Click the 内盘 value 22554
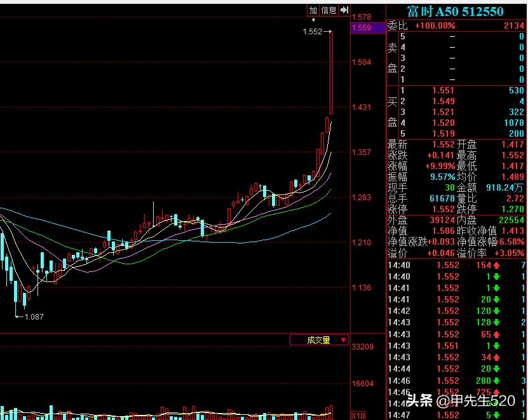Viewport: 528px width, 420px height. pos(511,220)
